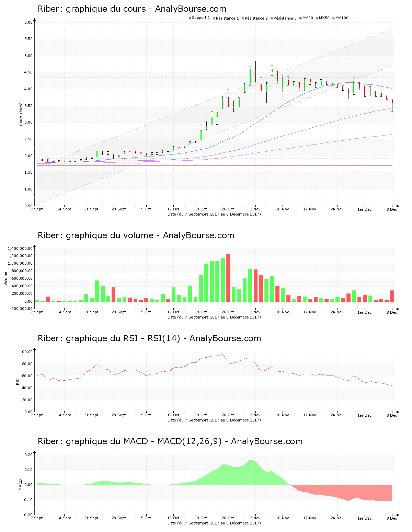Click '8 Déc' date on volume chart

392,312
